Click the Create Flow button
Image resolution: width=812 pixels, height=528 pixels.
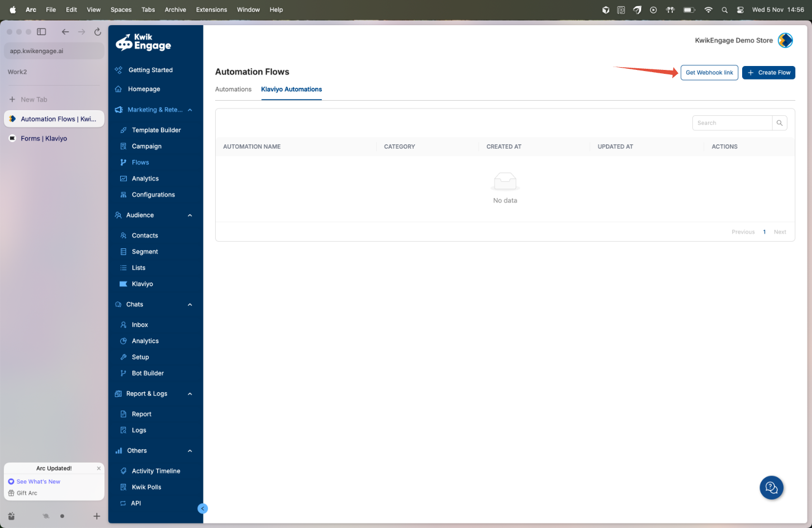coord(768,73)
